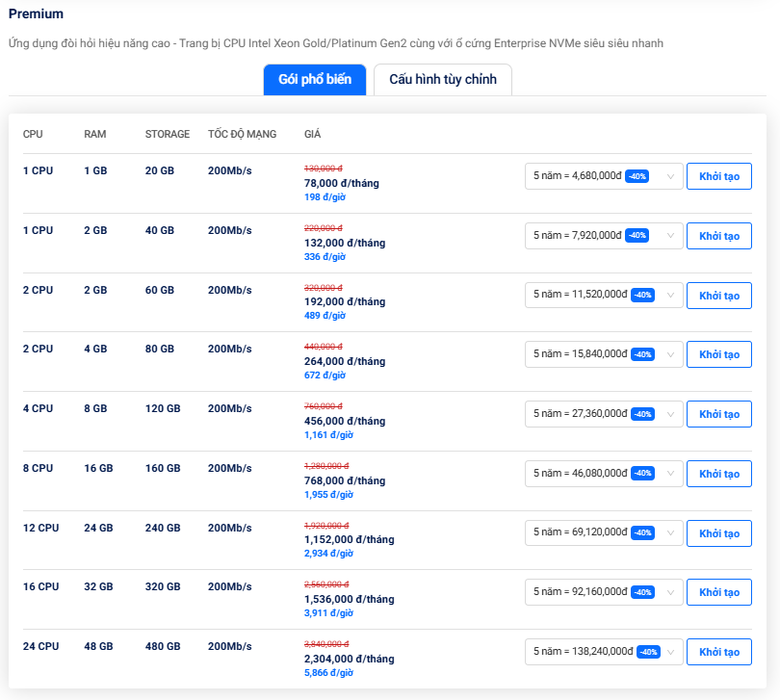Click the TỐC ĐỘ MẠNG column header
Viewport: 780px width, 700px height.
243,134
